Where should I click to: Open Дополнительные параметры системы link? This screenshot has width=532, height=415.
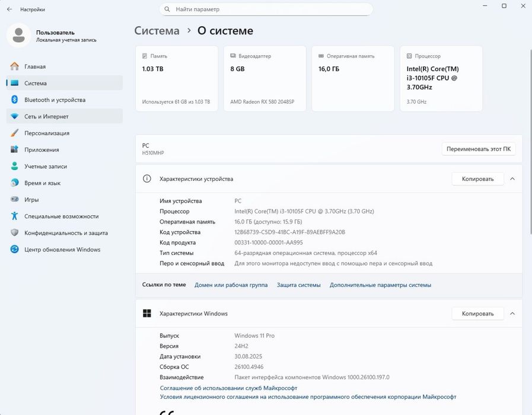380,285
